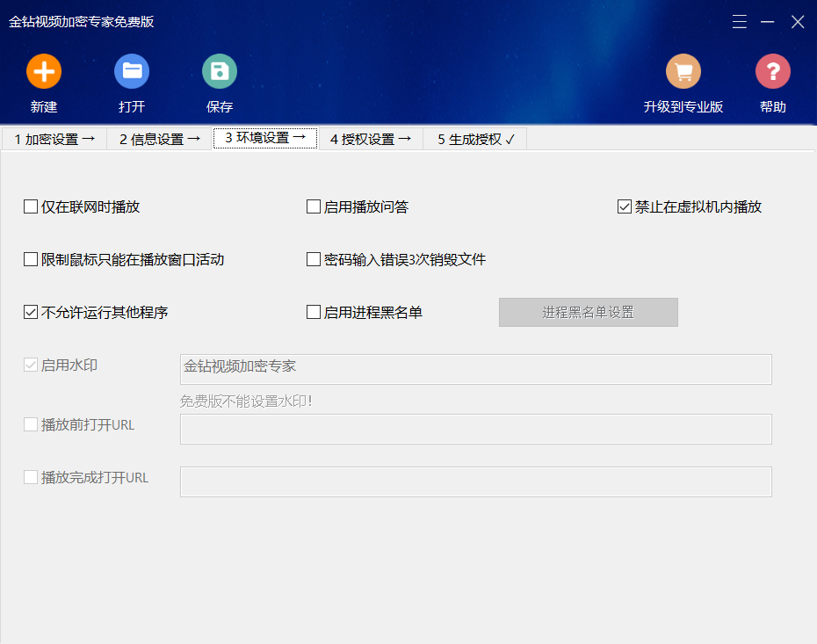Save project with 保存 icon
Image resolution: width=817 pixels, height=644 pixels.
click(x=220, y=71)
